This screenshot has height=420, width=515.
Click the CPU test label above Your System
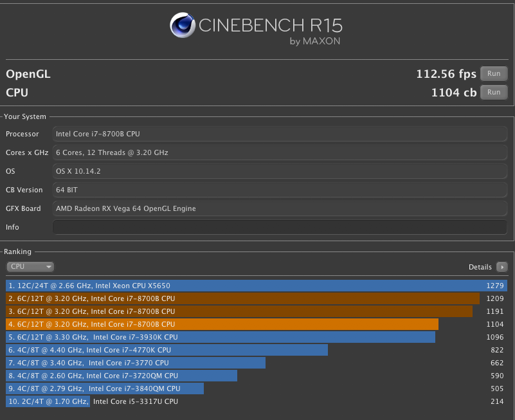pyautogui.click(x=17, y=93)
